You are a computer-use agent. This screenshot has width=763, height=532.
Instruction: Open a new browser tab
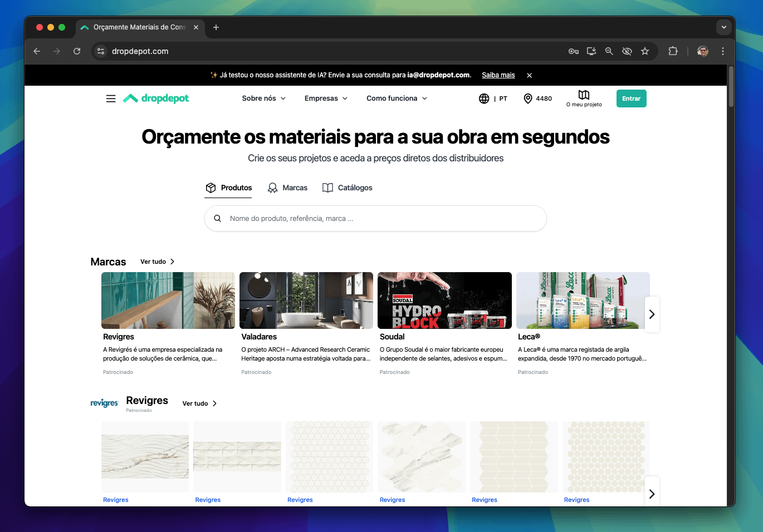pos(216,27)
